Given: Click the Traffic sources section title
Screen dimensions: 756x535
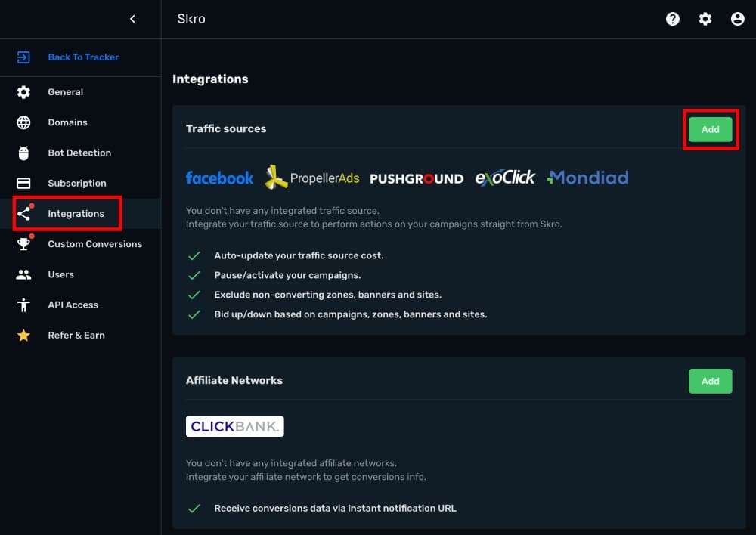Looking at the screenshot, I should (x=226, y=128).
